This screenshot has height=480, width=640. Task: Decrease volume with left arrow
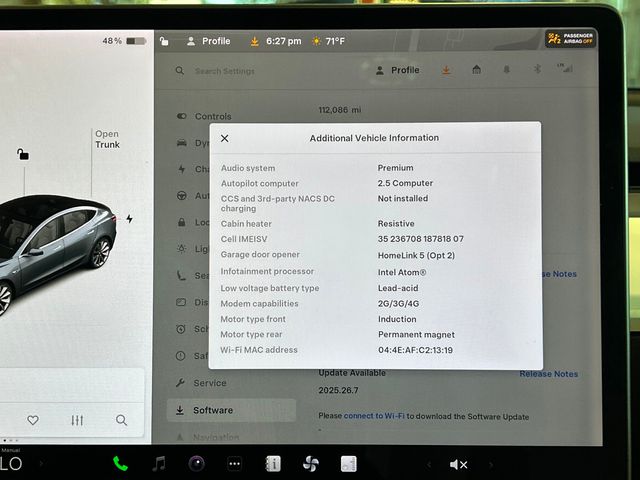click(x=429, y=464)
